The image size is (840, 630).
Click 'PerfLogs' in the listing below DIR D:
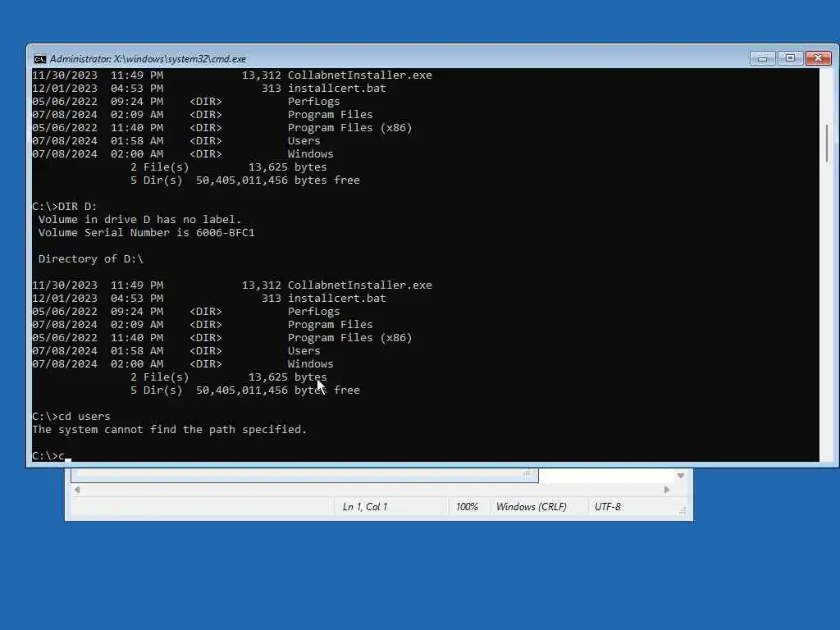click(x=313, y=311)
